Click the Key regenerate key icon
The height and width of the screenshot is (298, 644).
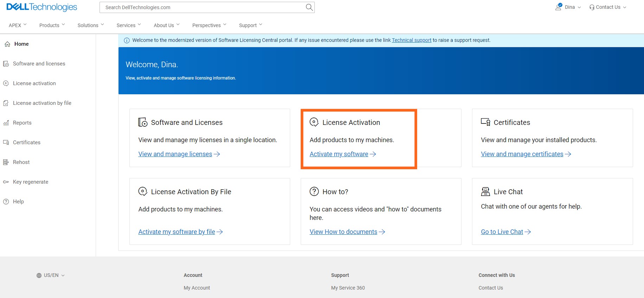point(6,182)
